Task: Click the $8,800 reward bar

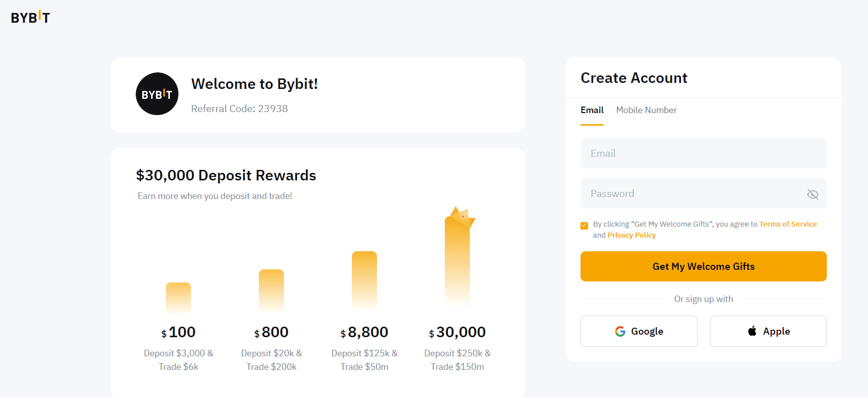Action: coord(364,280)
